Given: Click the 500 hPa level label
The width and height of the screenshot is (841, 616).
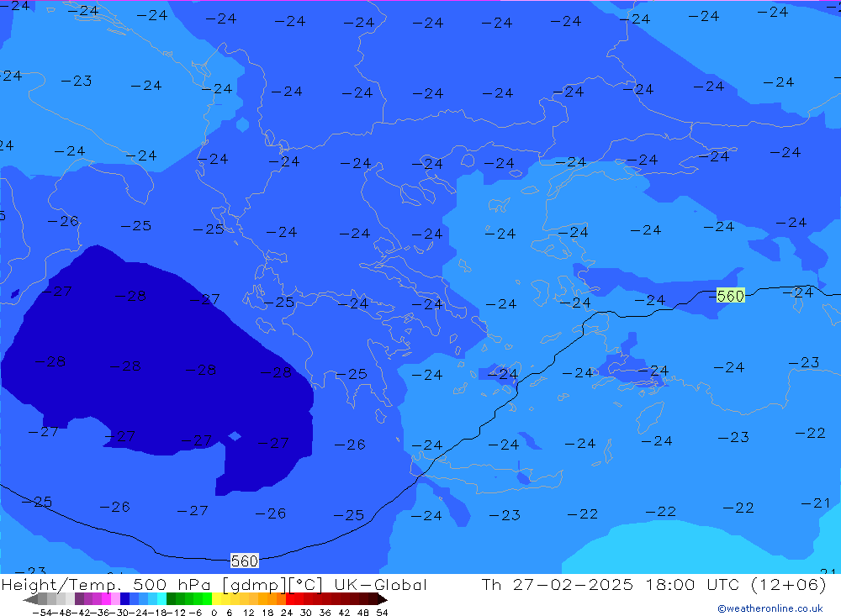Looking at the screenshot, I should pos(172,584).
